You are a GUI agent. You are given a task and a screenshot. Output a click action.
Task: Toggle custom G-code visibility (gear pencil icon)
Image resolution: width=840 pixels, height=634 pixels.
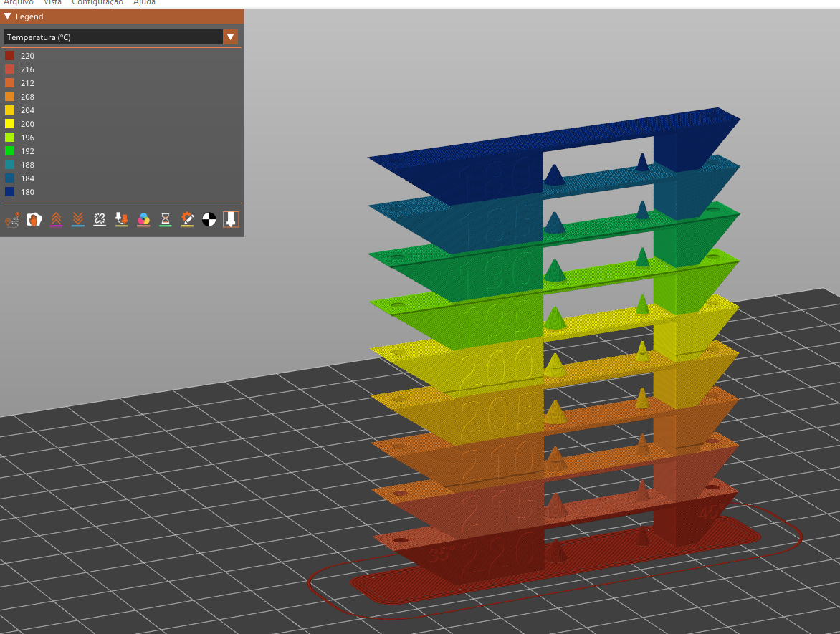click(187, 219)
